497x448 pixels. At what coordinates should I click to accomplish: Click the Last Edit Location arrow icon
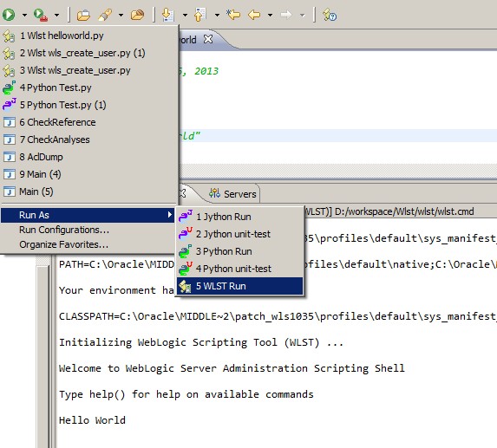233,15
